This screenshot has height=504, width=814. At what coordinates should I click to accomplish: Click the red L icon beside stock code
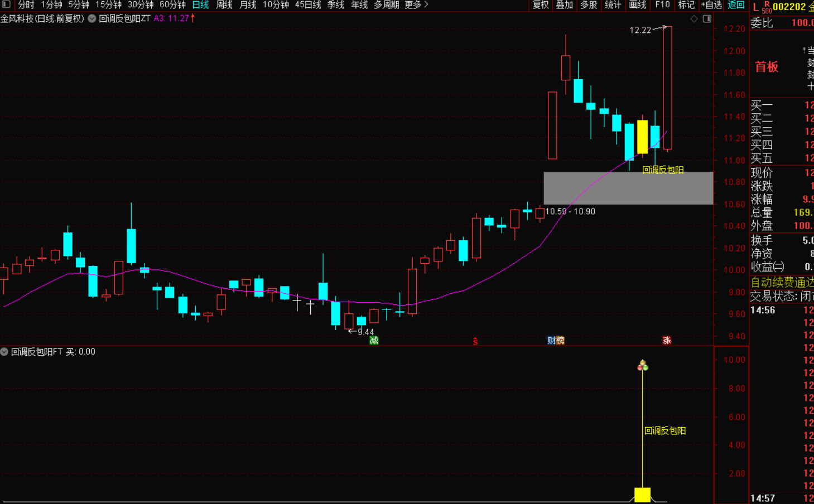[x=755, y=7]
